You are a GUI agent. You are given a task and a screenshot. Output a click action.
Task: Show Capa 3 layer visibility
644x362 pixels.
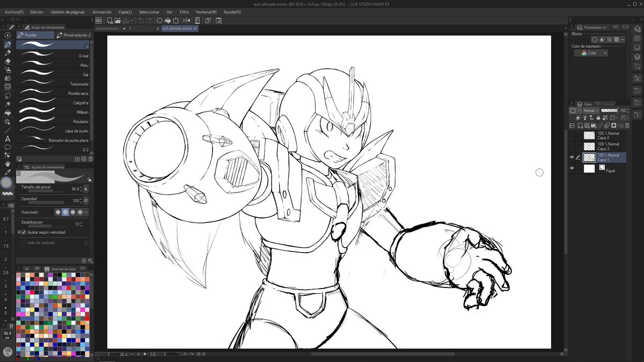(572, 146)
